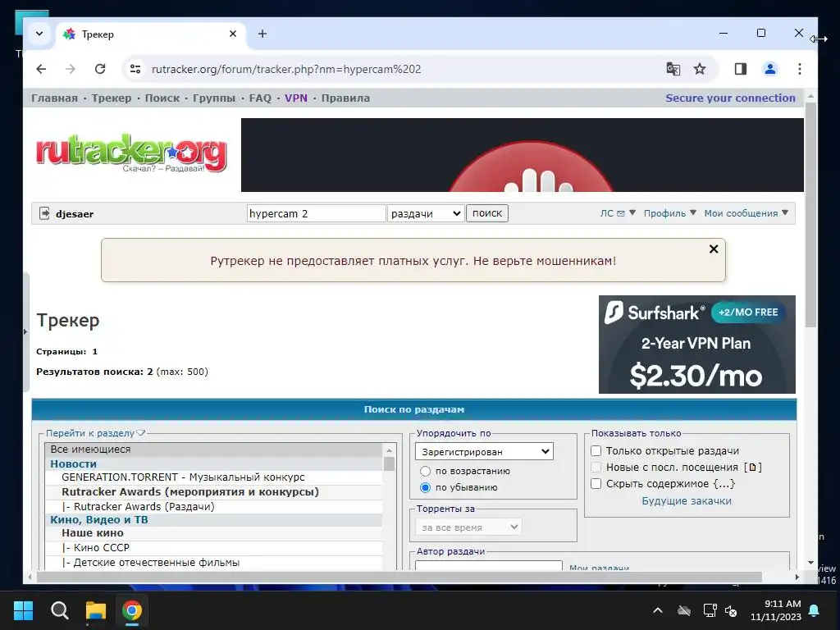Click the browser forward arrow
Screen dimensions: 840x630
[x=71, y=69]
